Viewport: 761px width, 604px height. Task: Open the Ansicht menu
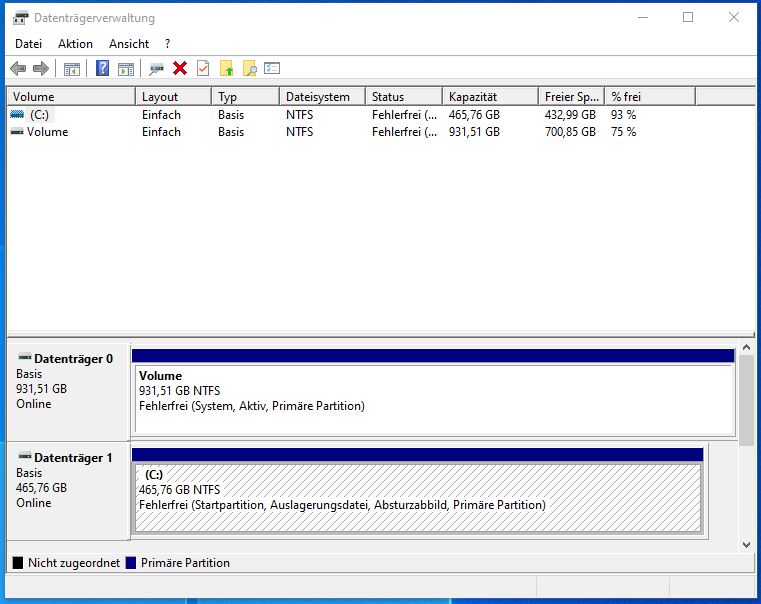pyautogui.click(x=129, y=44)
